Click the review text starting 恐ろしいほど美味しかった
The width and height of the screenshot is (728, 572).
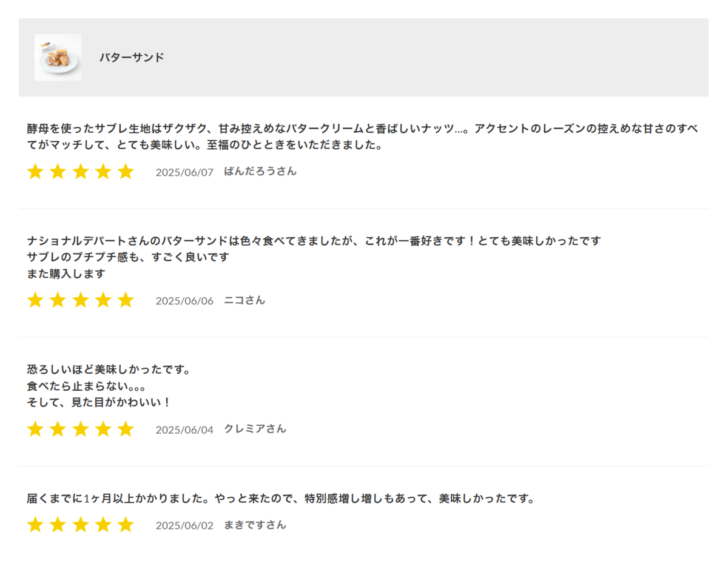[109, 369]
